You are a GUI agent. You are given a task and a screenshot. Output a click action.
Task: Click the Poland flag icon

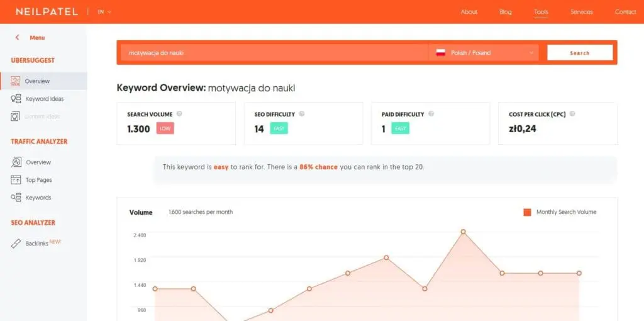pos(441,53)
